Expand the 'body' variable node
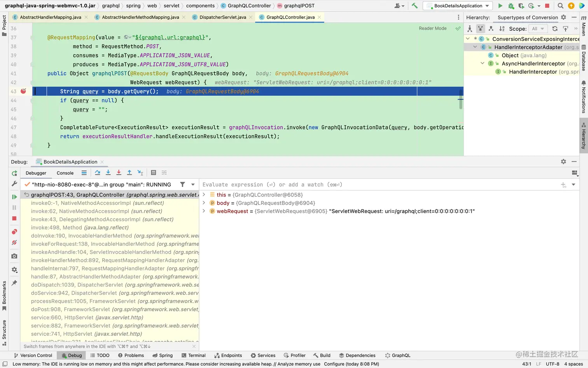 (x=204, y=202)
